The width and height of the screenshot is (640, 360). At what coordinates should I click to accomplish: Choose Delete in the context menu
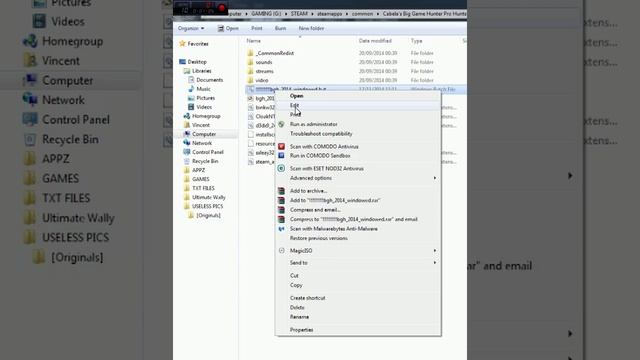297,307
